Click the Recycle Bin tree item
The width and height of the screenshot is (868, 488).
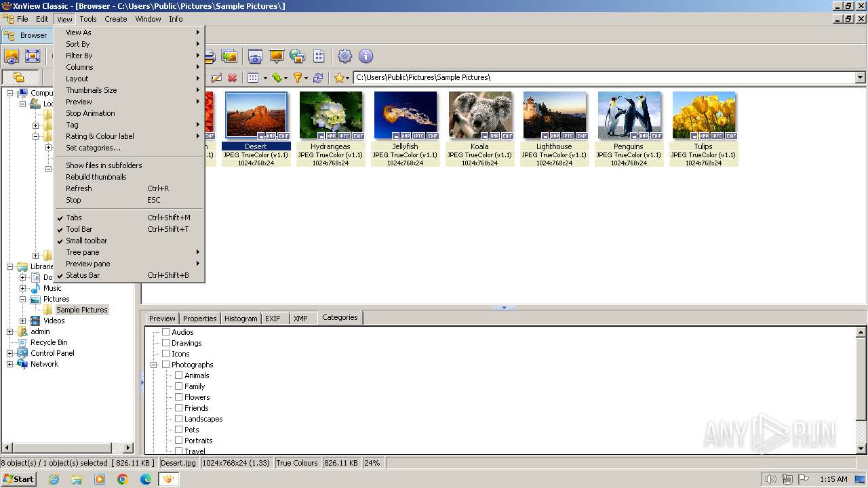[49, 342]
